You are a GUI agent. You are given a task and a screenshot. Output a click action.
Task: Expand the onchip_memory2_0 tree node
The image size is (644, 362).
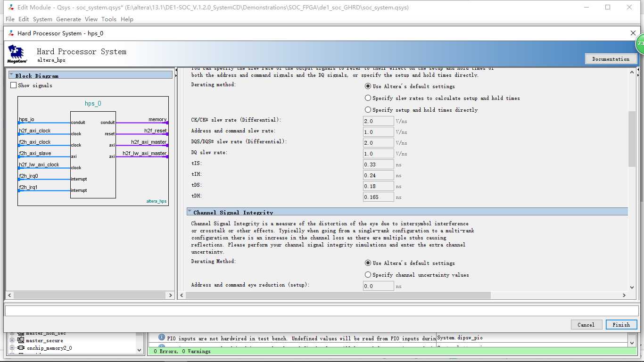click(x=12, y=348)
